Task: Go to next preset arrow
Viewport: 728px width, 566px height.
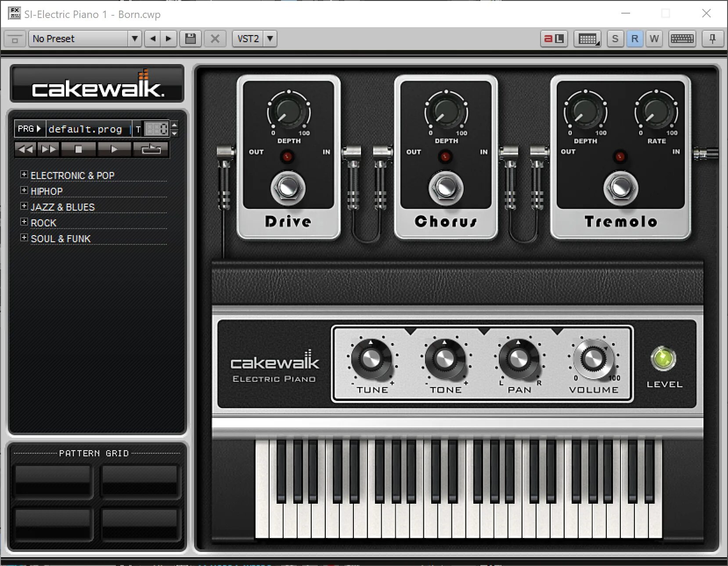Action: pos(169,39)
